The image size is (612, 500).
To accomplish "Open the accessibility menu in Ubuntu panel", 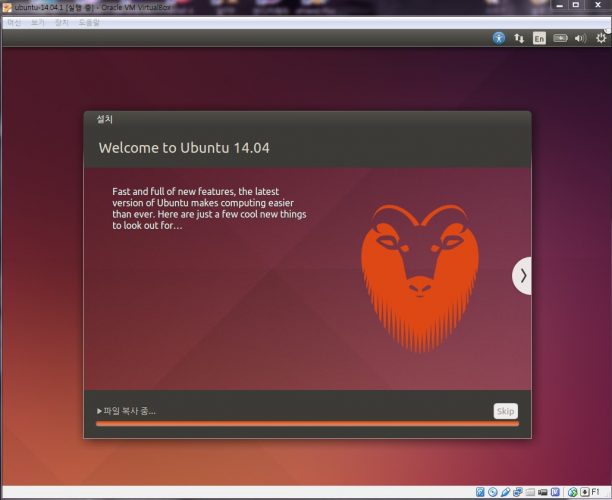I will pyautogui.click(x=499, y=38).
